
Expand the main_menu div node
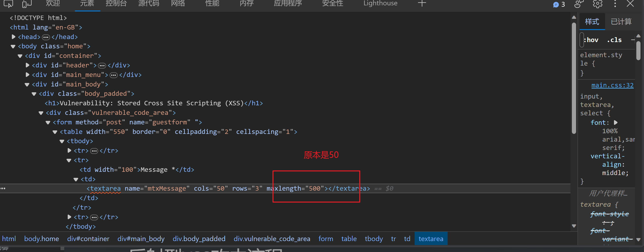(27, 75)
